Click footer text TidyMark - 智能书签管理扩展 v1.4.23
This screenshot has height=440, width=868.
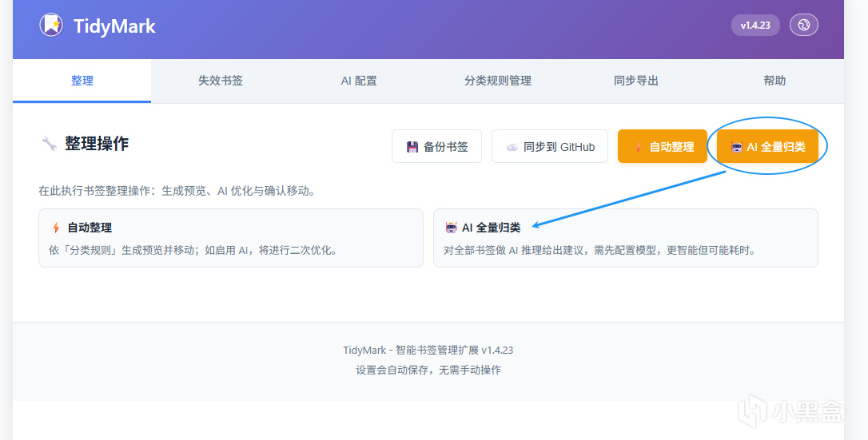tap(428, 350)
